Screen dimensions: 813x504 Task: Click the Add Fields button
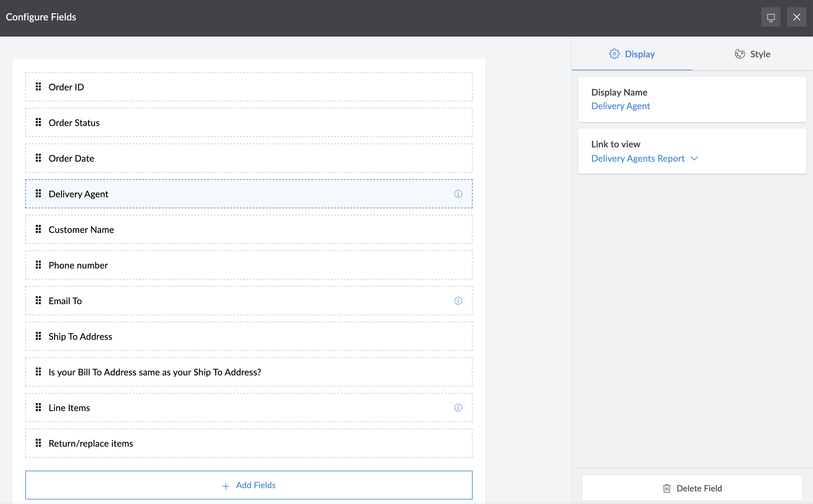coord(249,485)
